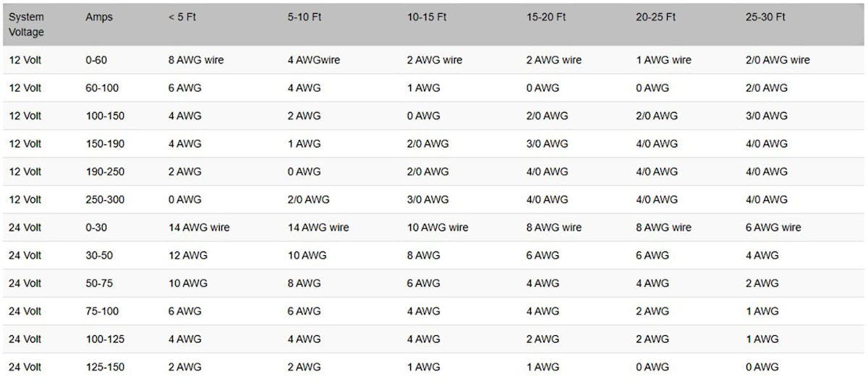Click the '4 AWGwire' cell
Image resolution: width=868 pixels, height=388 pixels.
pyautogui.click(x=313, y=60)
